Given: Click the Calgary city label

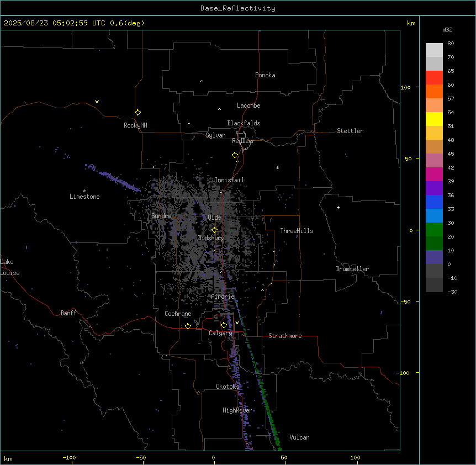Looking at the screenshot, I should click(221, 333).
